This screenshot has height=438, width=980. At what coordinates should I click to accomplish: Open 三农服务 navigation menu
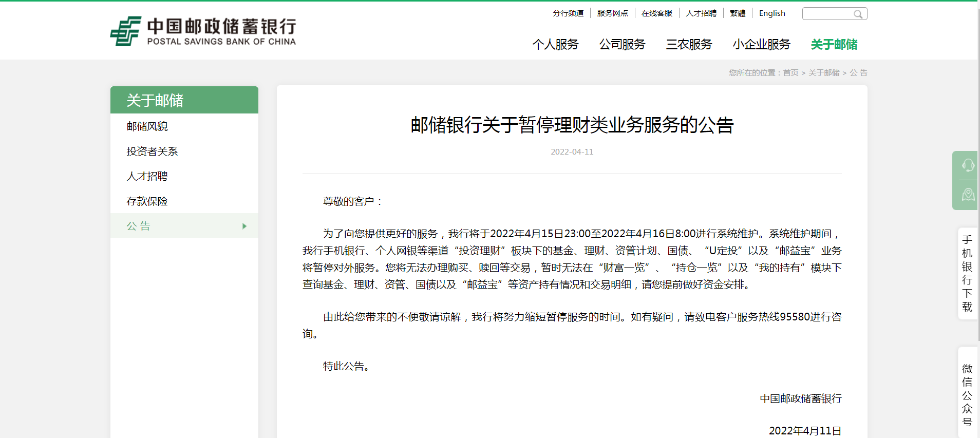pos(689,45)
